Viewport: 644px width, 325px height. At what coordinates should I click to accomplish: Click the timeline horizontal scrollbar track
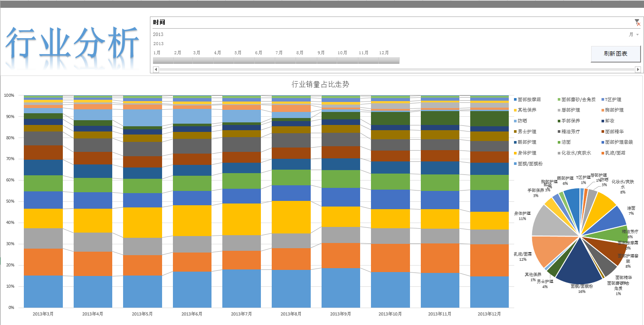pos(397,69)
